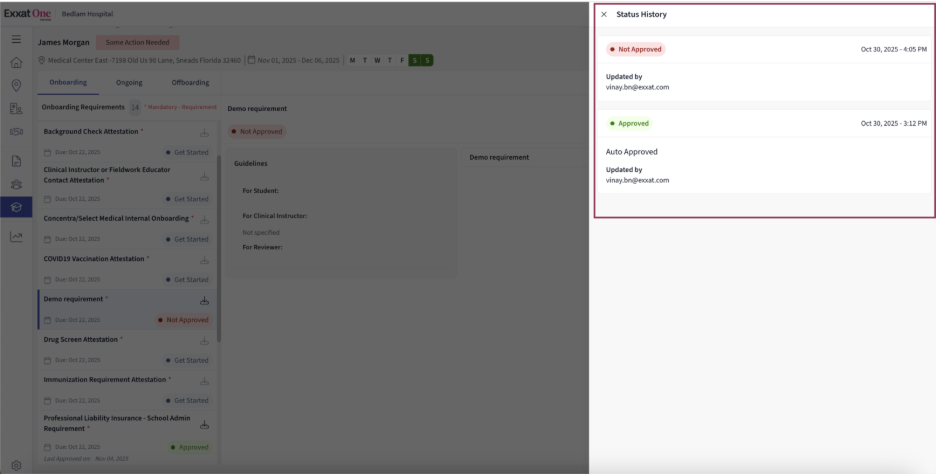This screenshot has height=474, width=936.
Task: Open the location pin sidebar icon
Action: pyautogui.click(x=16, y=86)
